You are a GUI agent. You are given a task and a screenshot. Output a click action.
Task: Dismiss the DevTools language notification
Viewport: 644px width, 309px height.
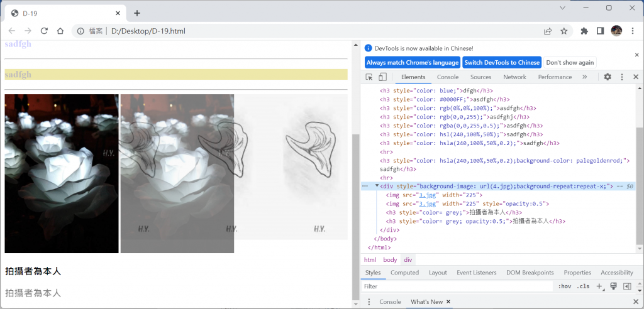(636, 55)
